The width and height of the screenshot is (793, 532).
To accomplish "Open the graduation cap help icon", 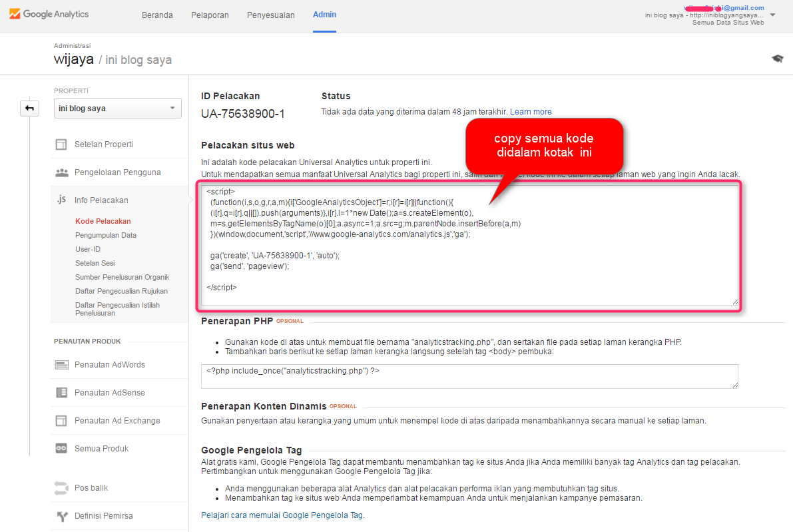I will point(777,59).
